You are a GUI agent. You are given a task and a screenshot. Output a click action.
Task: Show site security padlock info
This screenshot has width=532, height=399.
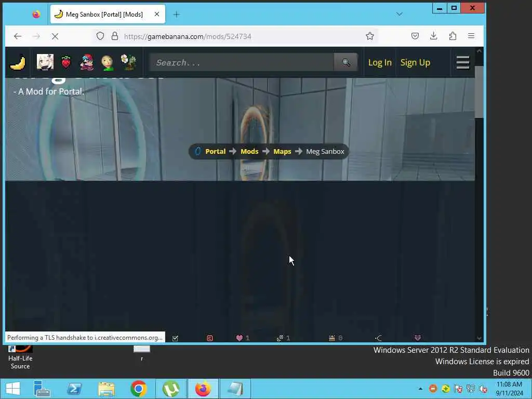pyautogui.click(x=115, y=36)
